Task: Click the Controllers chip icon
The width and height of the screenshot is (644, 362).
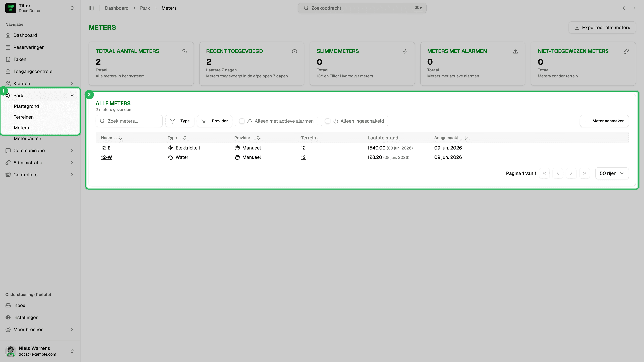Action: [8, 175]
